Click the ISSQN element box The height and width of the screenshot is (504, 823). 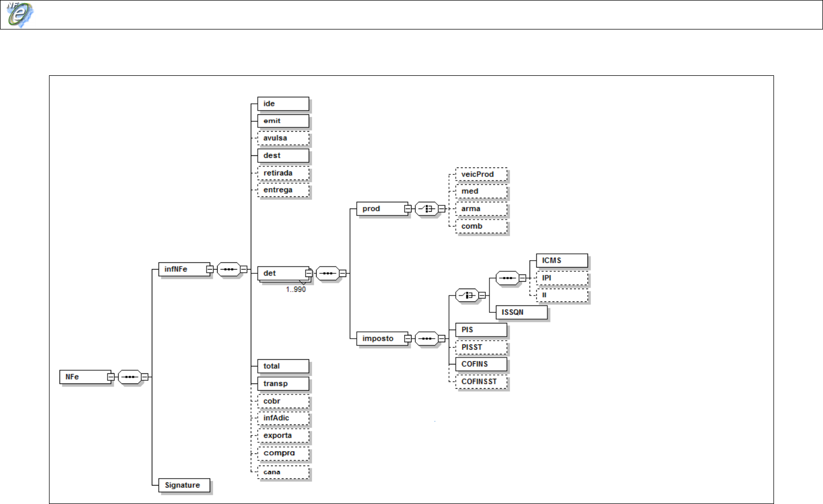click(x=522, y=312)
